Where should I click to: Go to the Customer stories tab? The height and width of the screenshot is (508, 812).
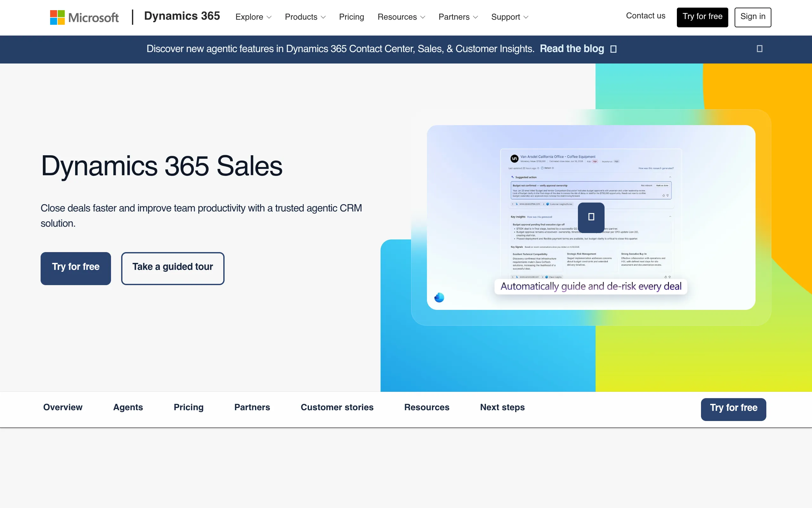pos(337,407)
